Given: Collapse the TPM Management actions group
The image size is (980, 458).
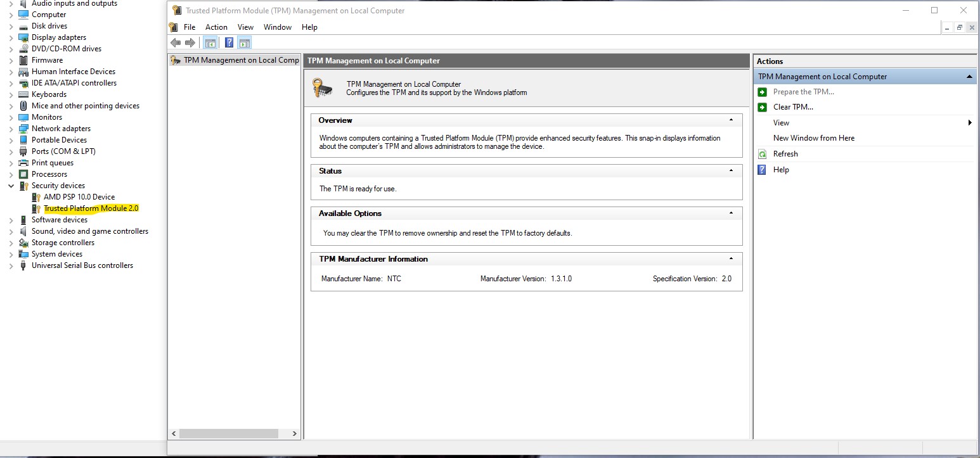Looking at the screenshot, I should 969,76.
